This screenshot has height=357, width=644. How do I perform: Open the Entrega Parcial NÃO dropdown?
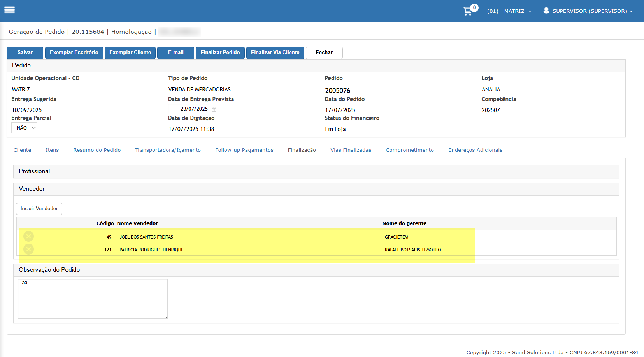[24, 128]
